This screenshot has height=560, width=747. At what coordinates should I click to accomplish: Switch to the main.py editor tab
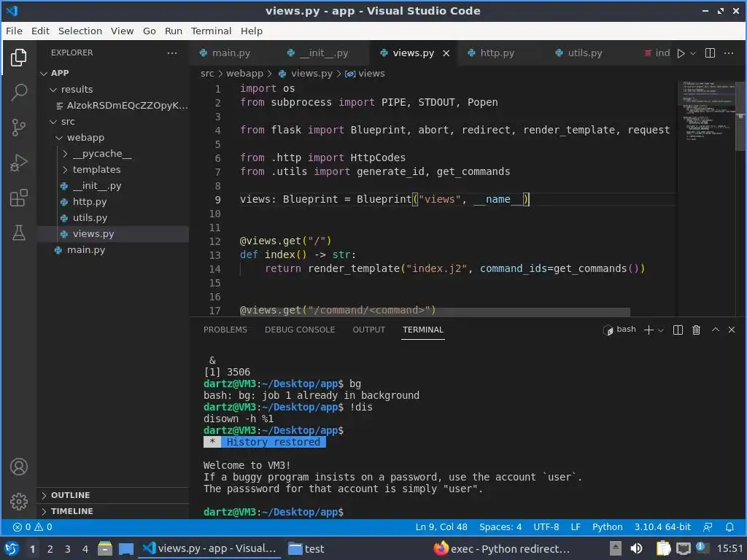231,52
